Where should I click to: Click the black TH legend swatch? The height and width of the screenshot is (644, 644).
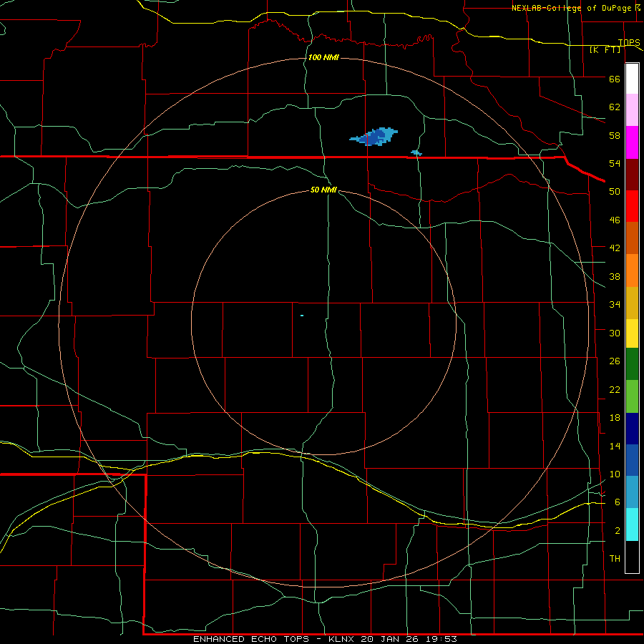(632, 557)
